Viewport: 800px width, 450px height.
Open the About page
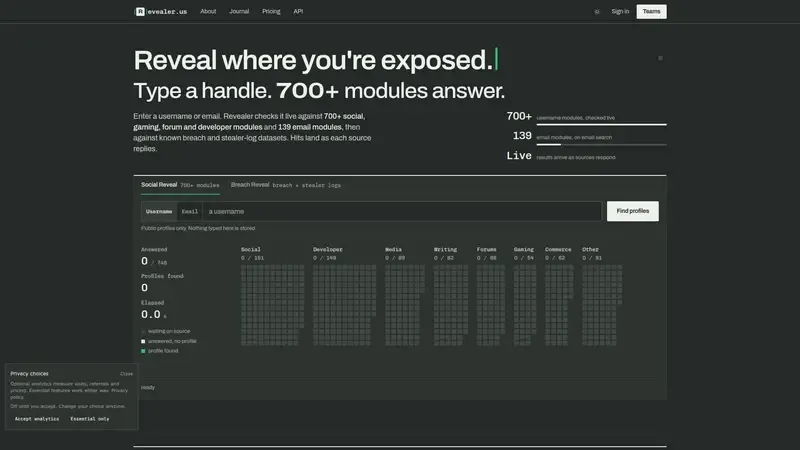208,11
